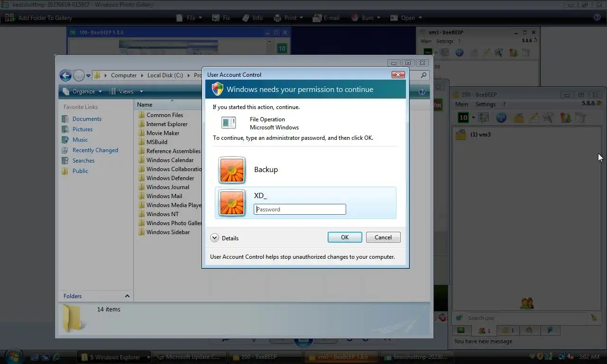Select the Backup account picture
The height and width of the screenshot is (364, 607).
pos(232,170)
